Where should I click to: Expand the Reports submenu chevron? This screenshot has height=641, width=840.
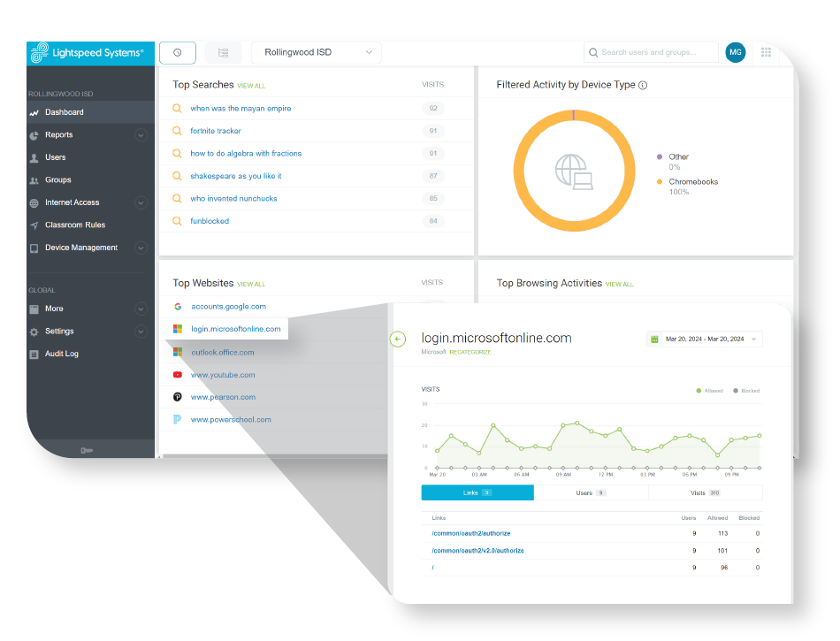(x=141, y=135)
